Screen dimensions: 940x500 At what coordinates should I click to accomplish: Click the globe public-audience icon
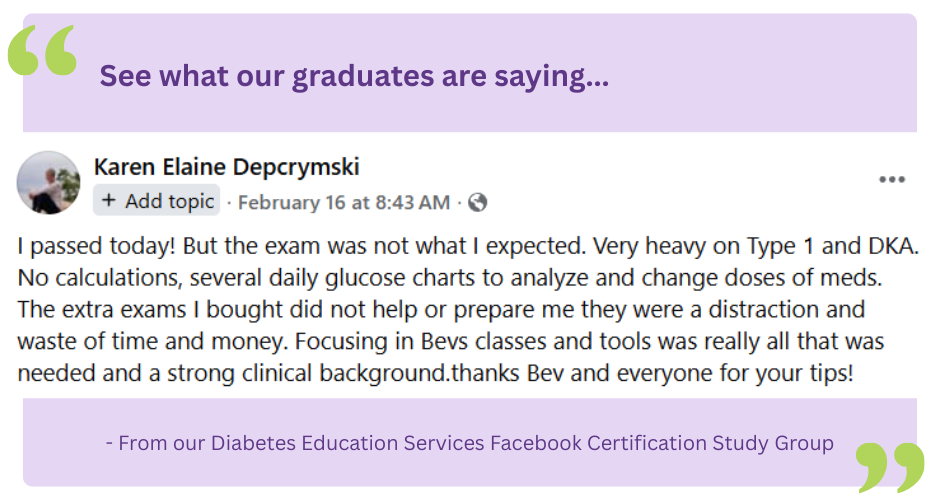pos(478,202)
